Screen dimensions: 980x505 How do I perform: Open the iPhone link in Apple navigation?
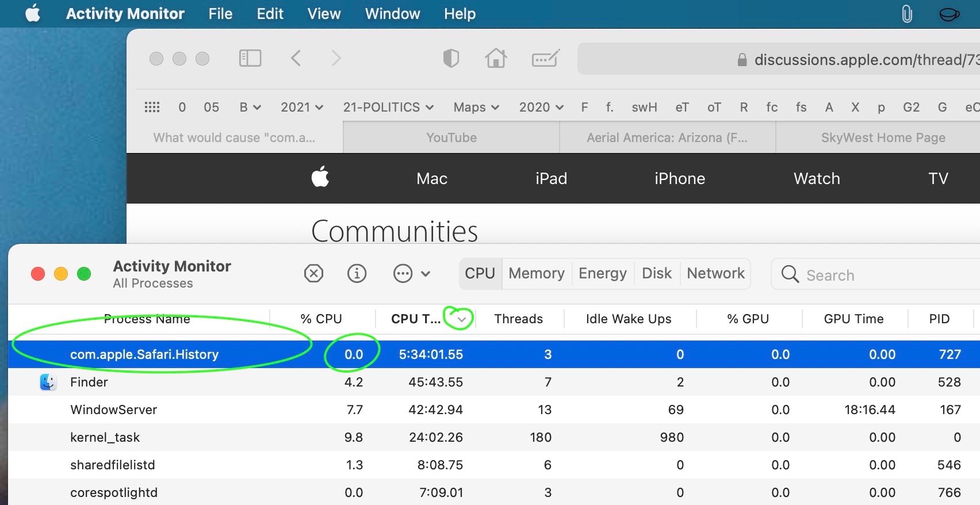click(680, 178)
